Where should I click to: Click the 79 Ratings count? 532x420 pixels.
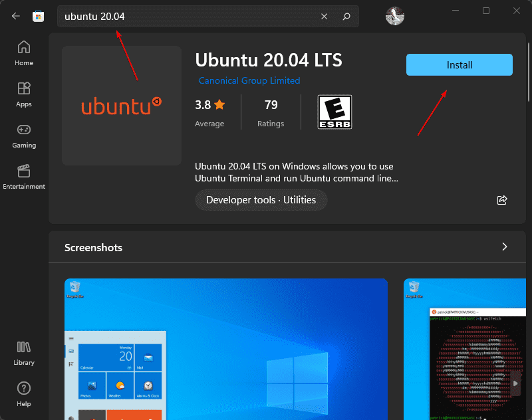tap(271, 113)
